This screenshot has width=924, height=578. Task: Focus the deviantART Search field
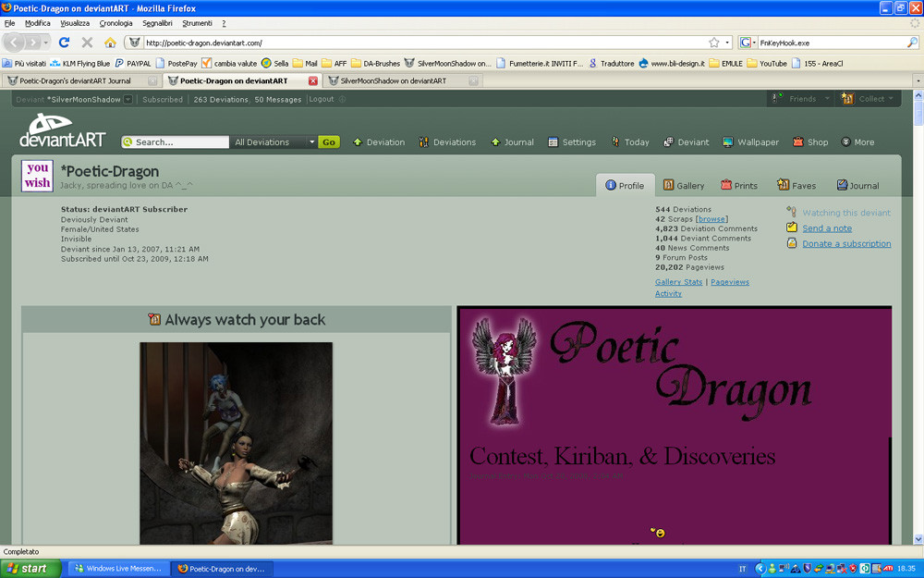click(175, 142)
